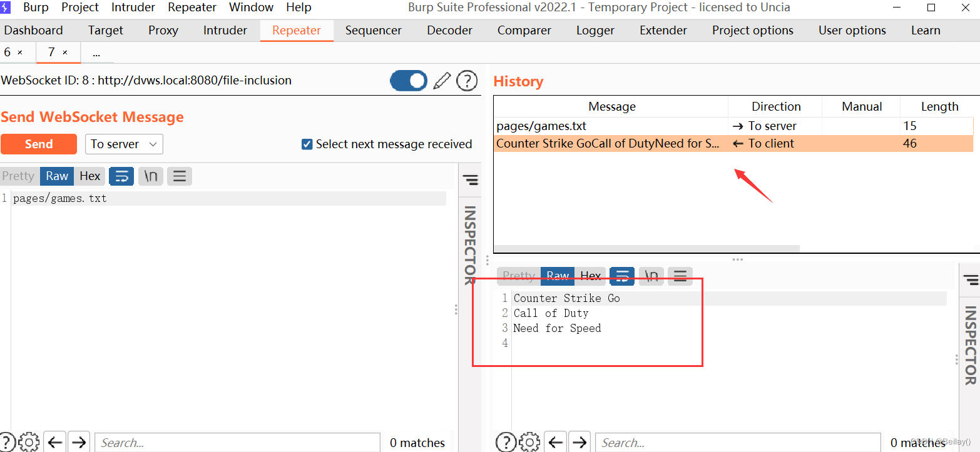Switch to the Decoder tab
The image size is (980, 452).
pos(450,31)
